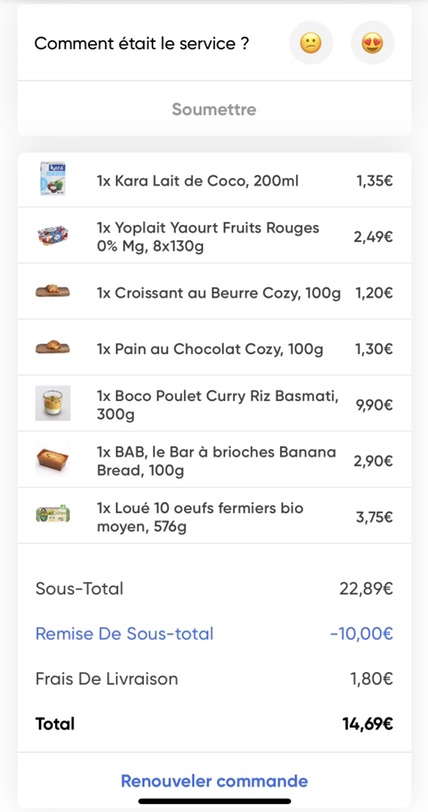Open the Banana Bread loaf image
The height and width of the screenshot is (812, 428).
[x=52, y=459]
